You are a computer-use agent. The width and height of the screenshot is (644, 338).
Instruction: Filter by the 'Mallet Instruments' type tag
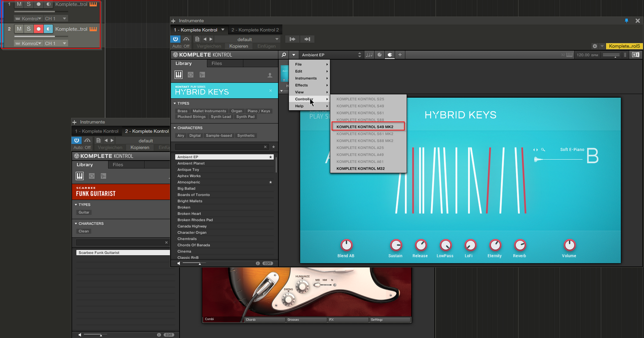coord(209,111)
